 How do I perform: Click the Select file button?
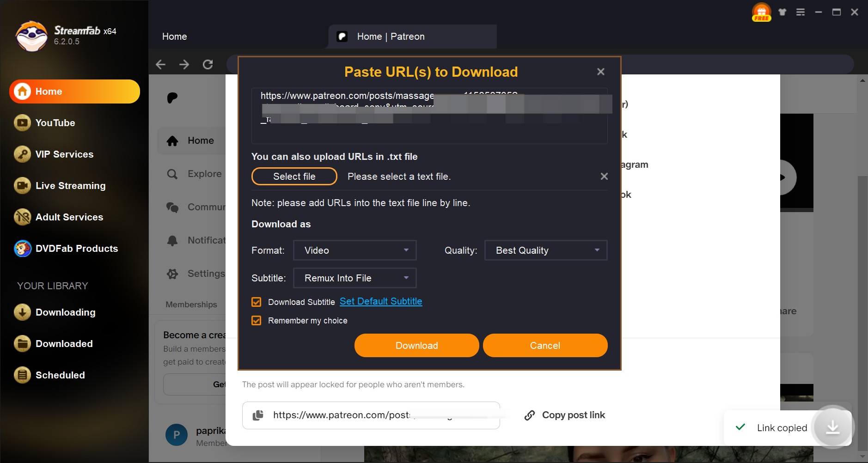tap(294, 177)
